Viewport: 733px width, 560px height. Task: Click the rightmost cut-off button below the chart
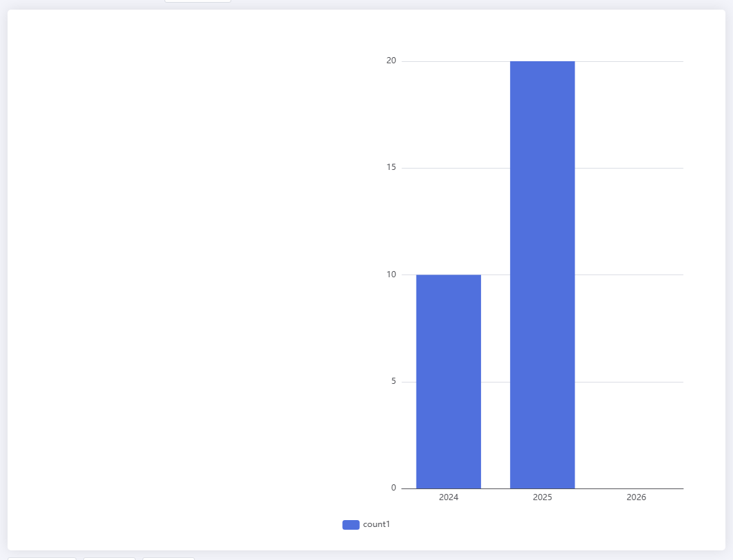pyautogui.click(x=168, y=558)
